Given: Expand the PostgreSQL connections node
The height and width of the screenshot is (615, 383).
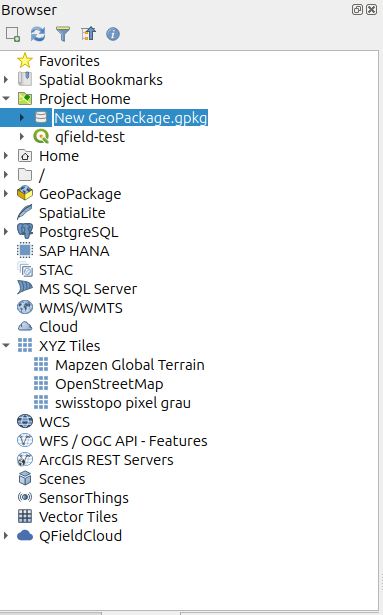Looking at the screenshot, I should point(6,231).
